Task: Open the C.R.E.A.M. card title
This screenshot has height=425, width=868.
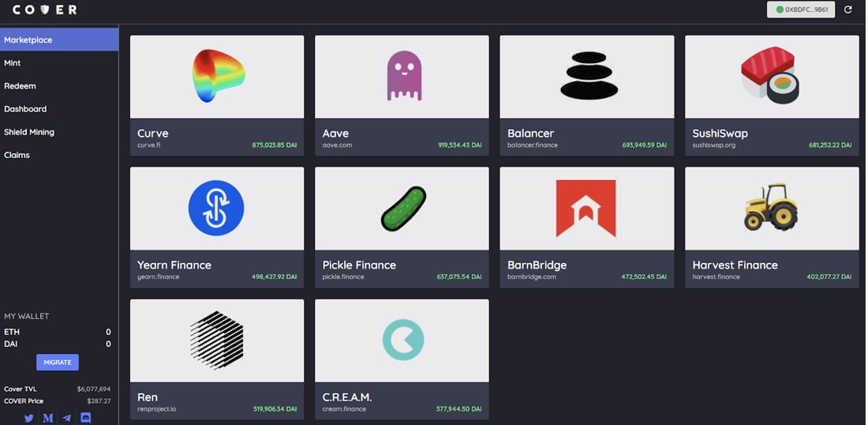Action: pos(347,397)
